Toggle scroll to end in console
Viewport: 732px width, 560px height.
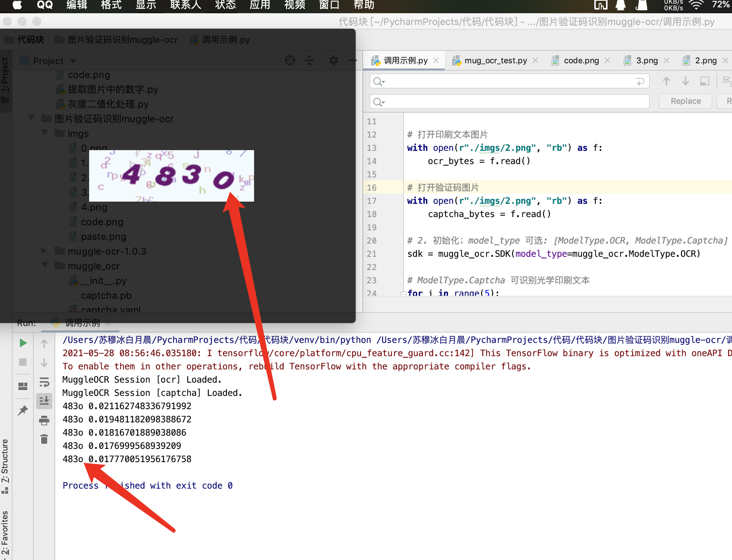point(44,401)
